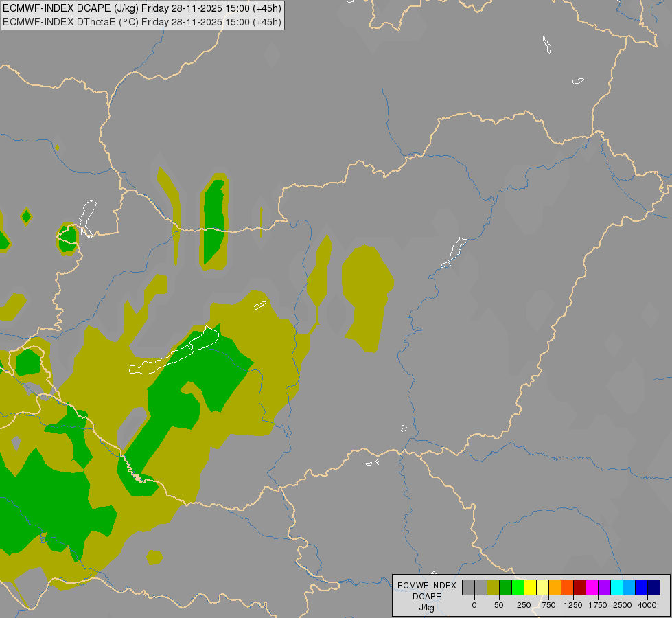
Task: Click the ECMWF-INDEX DCAPE title line
Action: pos(142,8)
